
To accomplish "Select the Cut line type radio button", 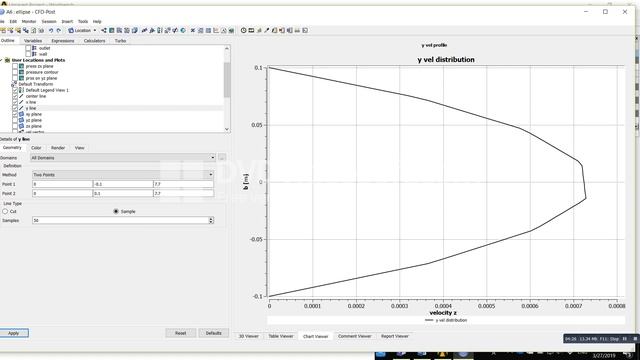I will coord(5,211).
